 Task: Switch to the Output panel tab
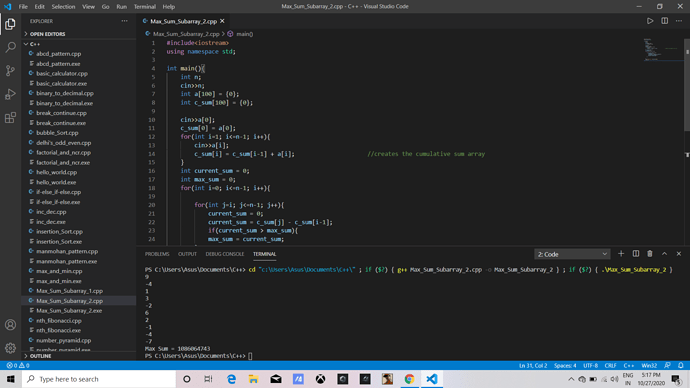click(187, 254)
